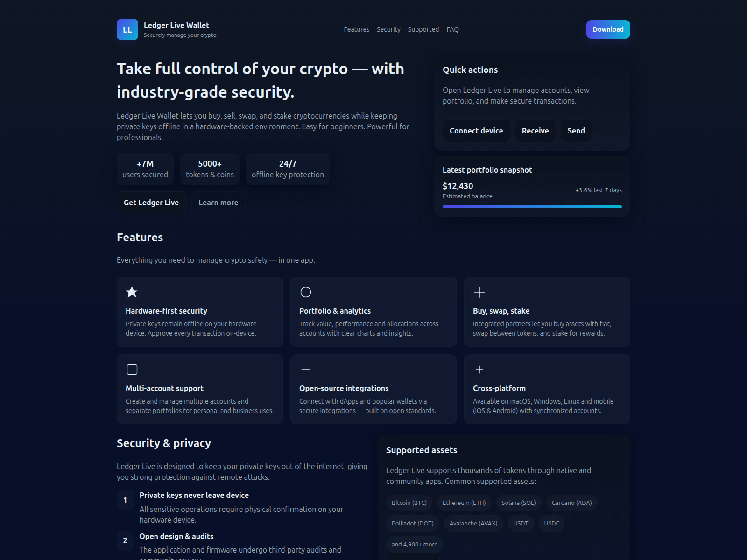
Task: Click the circle icon on Portfolio & analytics
Action: 306,292
